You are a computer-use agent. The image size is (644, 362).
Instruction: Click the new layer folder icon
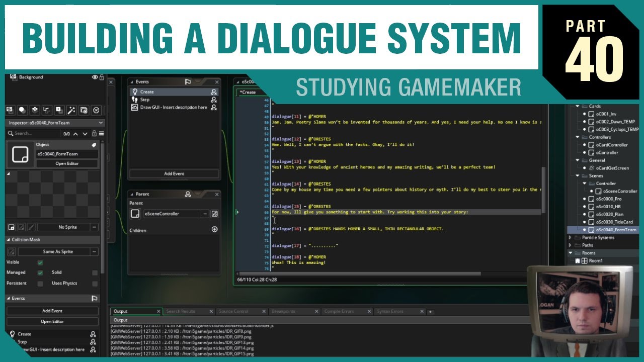(84, 110)
